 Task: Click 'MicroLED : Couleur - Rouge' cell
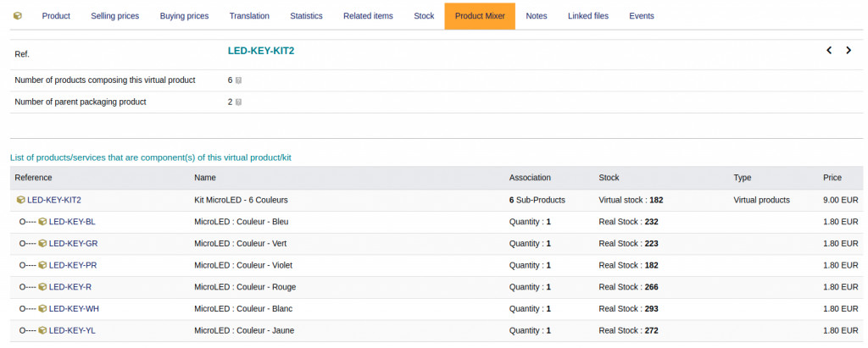tap(245, 287)
